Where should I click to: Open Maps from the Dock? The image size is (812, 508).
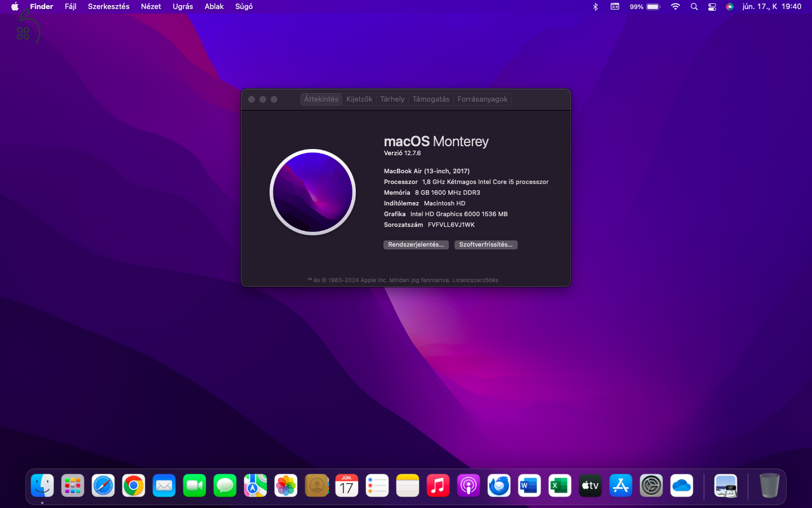click(255, 485)
